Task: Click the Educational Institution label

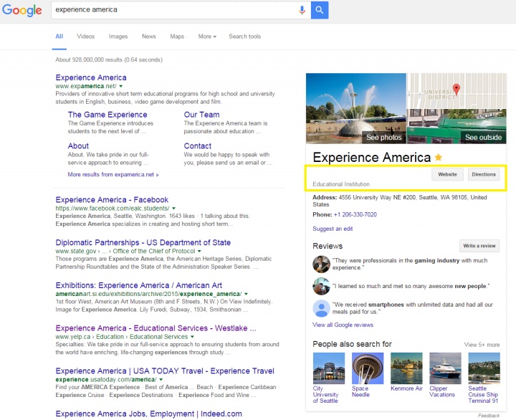Action: (x=341, y=184)
